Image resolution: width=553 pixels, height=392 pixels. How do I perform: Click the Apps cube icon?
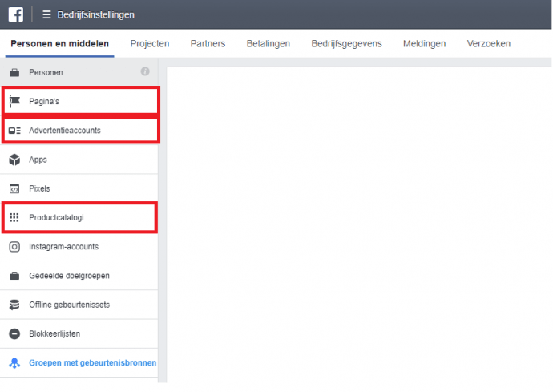tap(14, 160)
